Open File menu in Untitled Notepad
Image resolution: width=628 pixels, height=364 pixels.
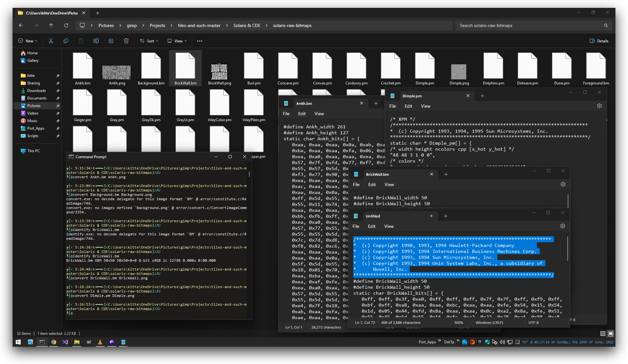point(356,226)
